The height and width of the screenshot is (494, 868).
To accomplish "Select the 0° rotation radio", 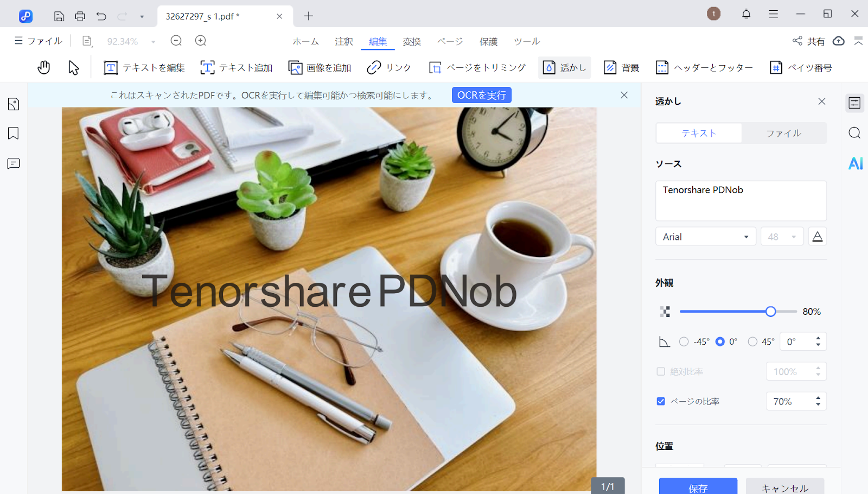I will (720, 341).
